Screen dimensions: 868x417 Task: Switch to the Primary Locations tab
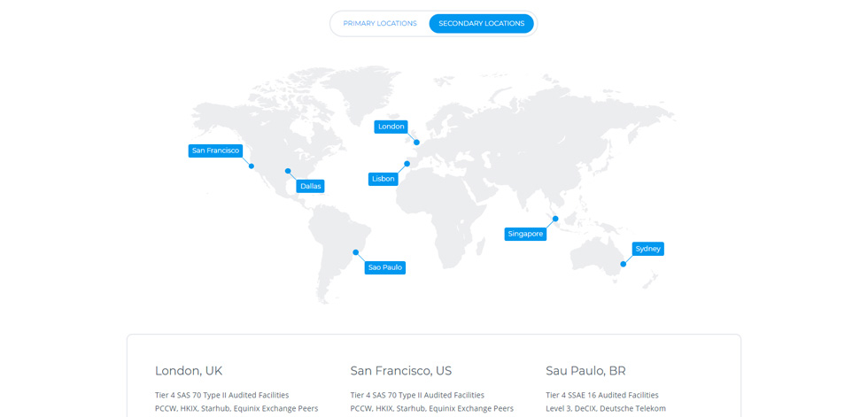(x=380, y=24)
